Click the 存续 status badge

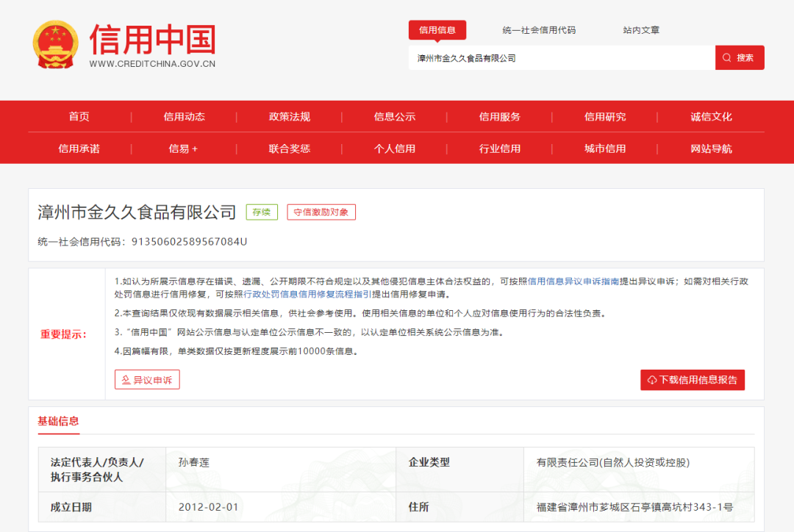point(262,212)
